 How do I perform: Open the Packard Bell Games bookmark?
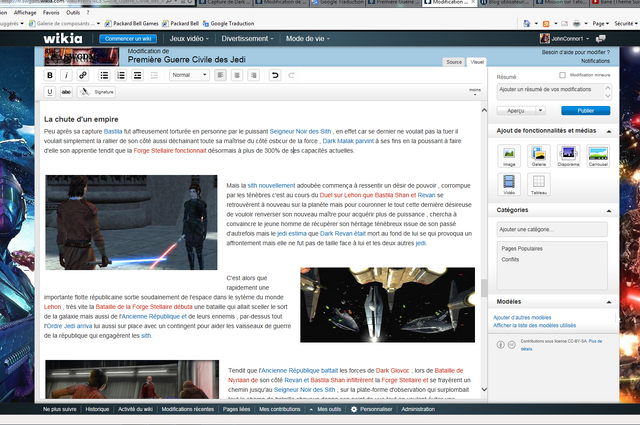click(131, 24)
